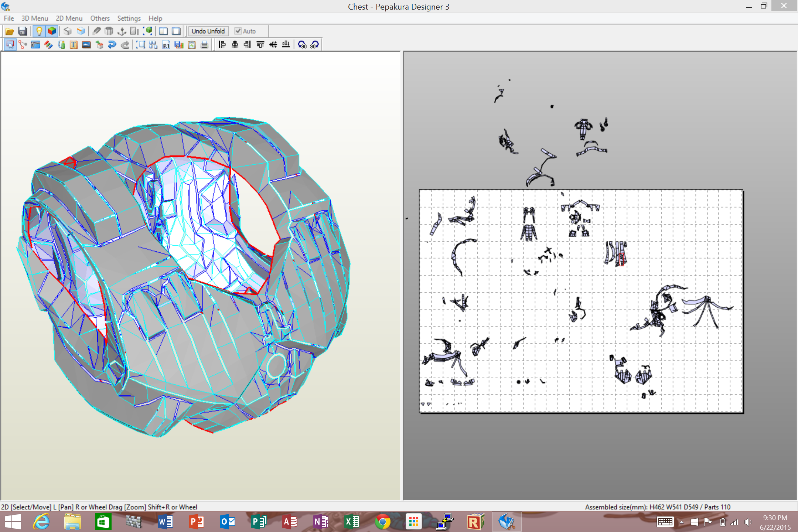
Task: Open the 2D Menu
Action: click(69, 18)
